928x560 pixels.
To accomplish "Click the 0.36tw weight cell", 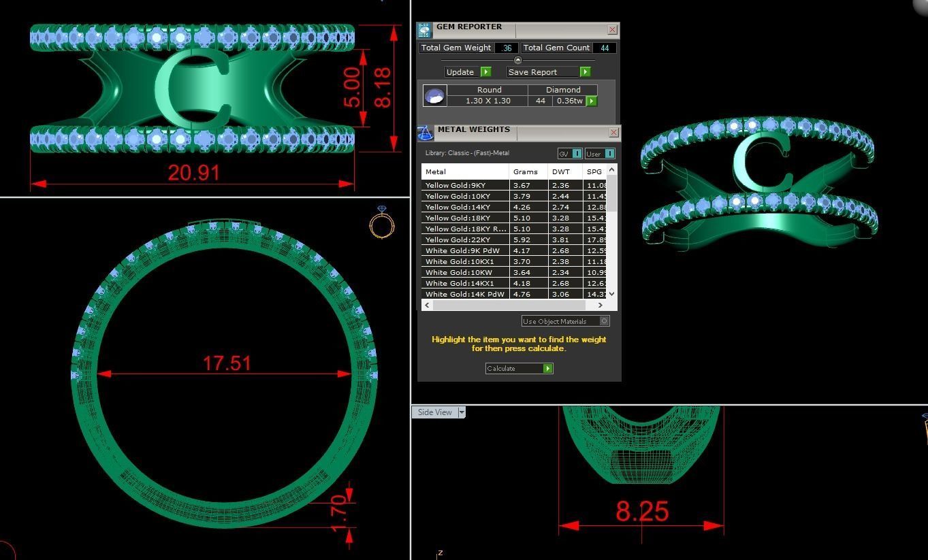I will click(569, 101).
